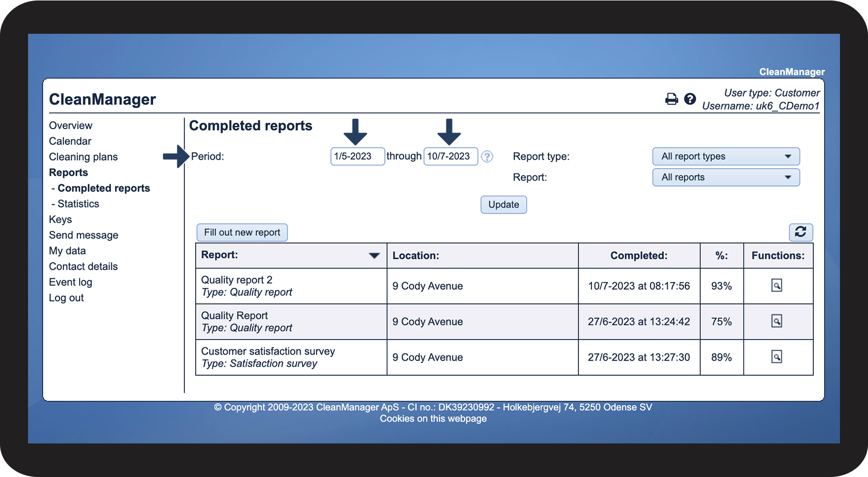
Task: Click the CleanManager link at top right
Action: [x=792, y=72]
